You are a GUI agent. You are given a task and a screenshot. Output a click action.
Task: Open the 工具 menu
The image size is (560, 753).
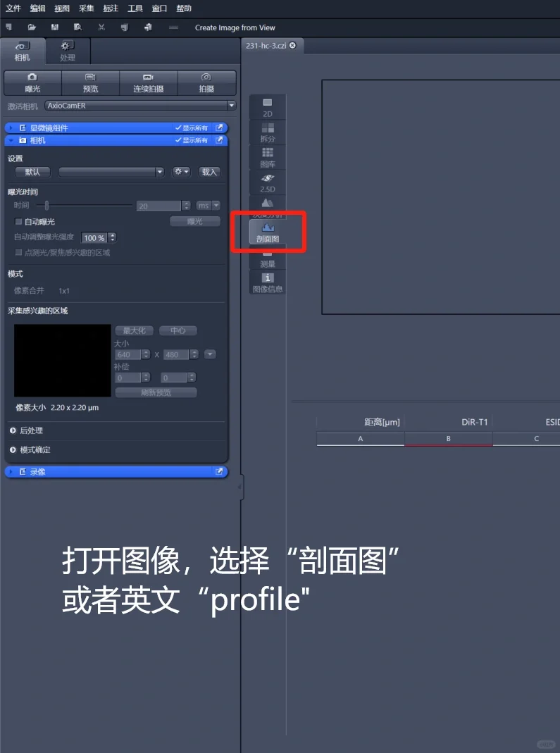point(135,8)
